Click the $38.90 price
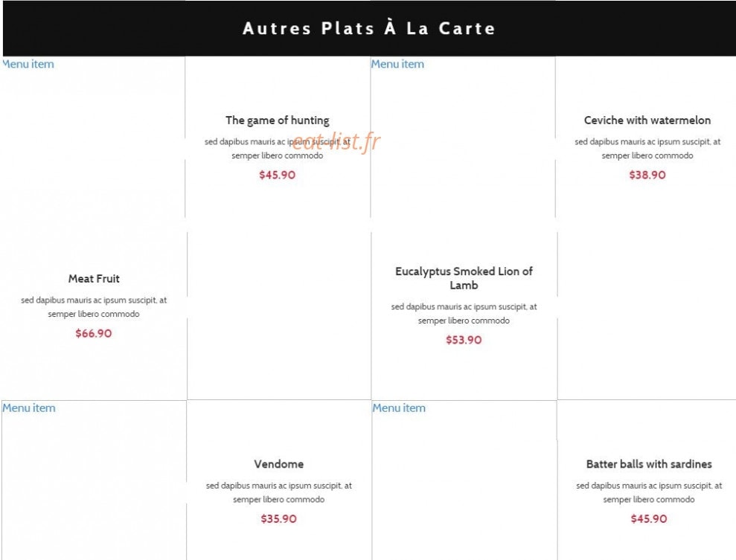736x560 pixels. coord(647,175)
